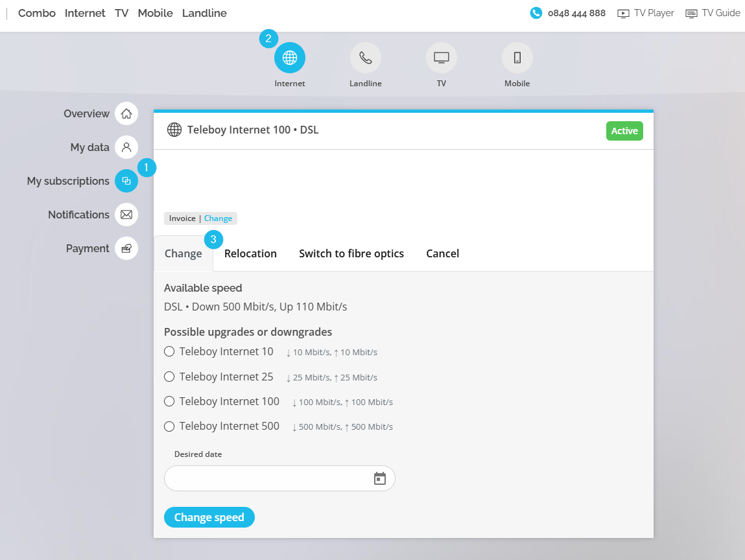The width and height of the screenshot is (745, 560).
Task: Click the Teleboy Internet 500 option label
Action: pyautogui.click(x=229, y=426)
